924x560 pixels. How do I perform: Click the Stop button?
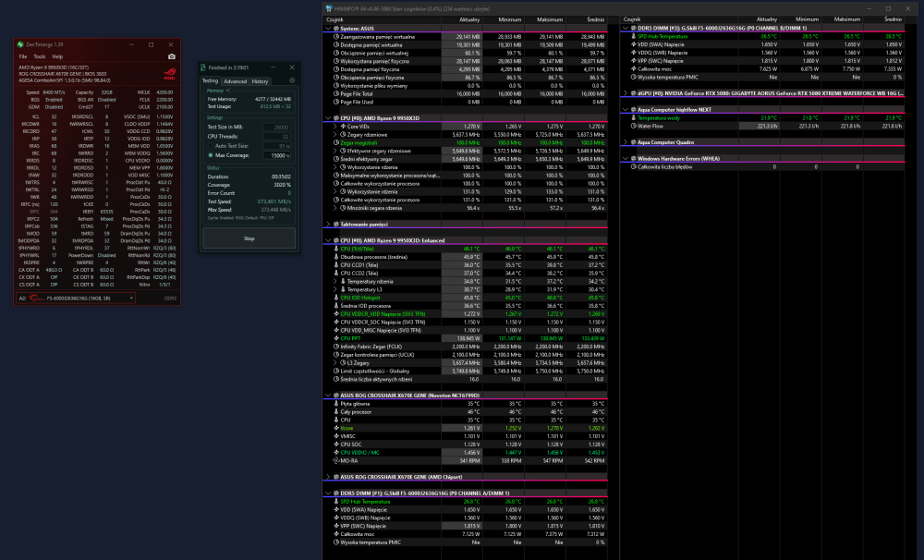coord(249,238)
